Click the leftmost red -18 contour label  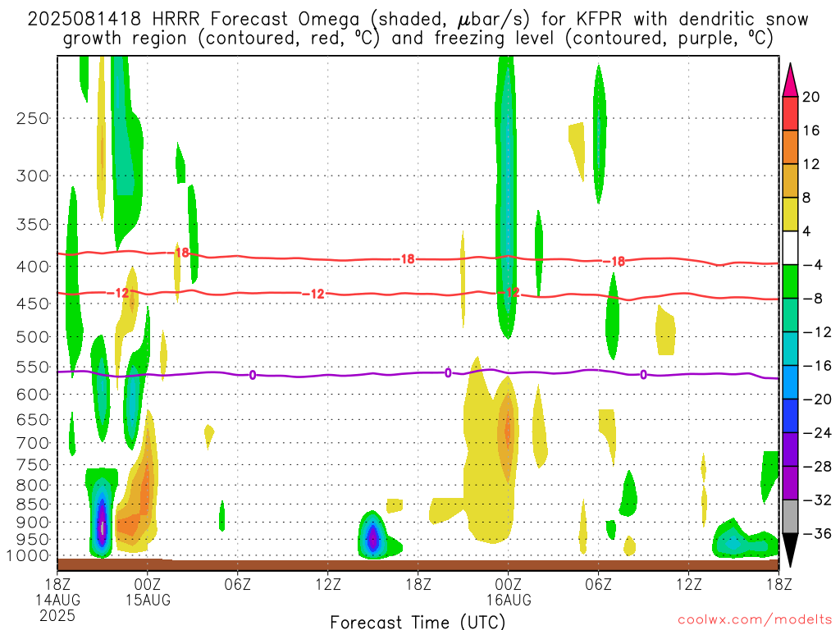pyautogui.click(x=178, y=253)
